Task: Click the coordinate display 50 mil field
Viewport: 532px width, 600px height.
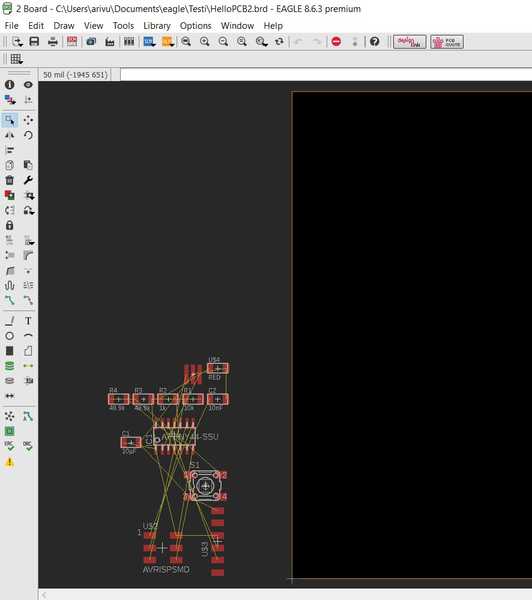Action: click(75, 75)
